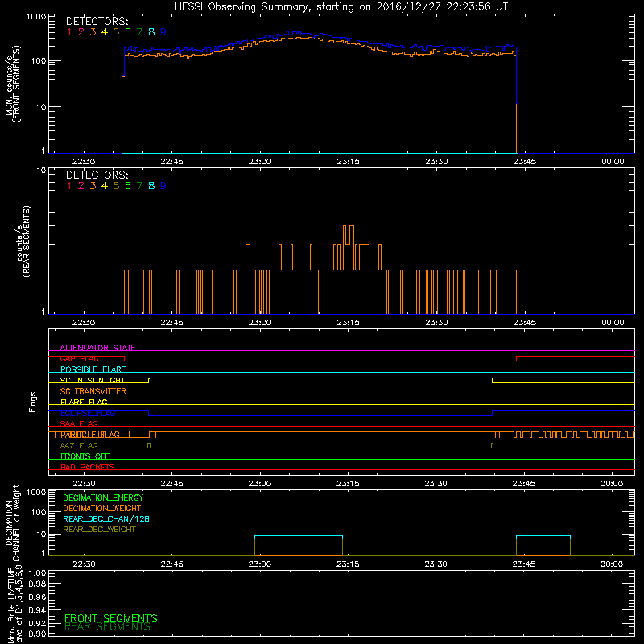Click yellow detector 4 in front segments legend
The height and width of the screenshot is (644, 644).
pyautogui.click(x=105, y=32)
